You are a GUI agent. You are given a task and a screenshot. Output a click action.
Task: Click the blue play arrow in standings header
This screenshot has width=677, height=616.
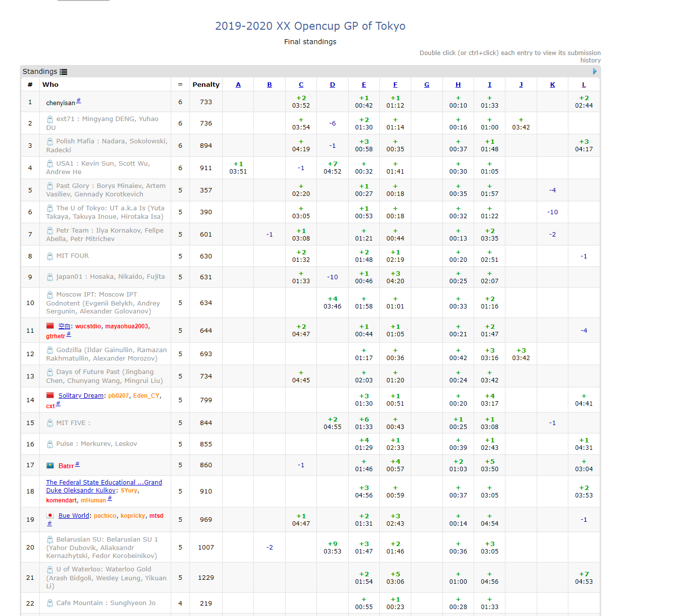595,71
